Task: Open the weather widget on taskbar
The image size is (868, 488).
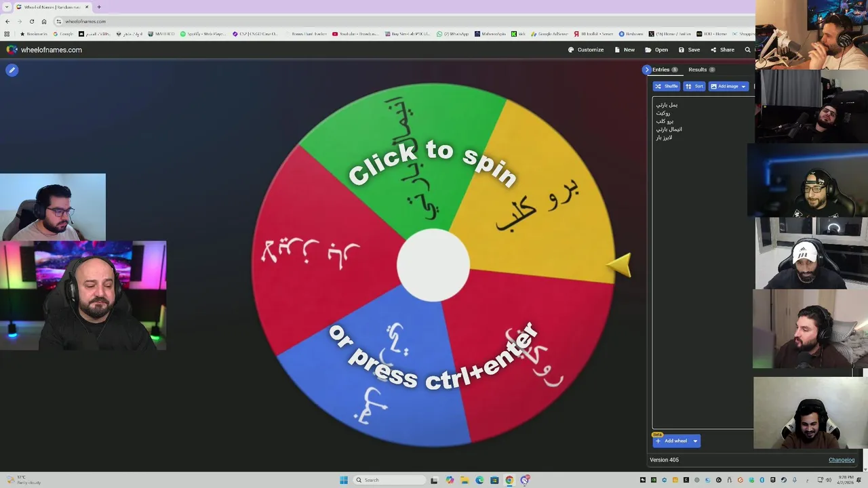Action: pos(24,480)
